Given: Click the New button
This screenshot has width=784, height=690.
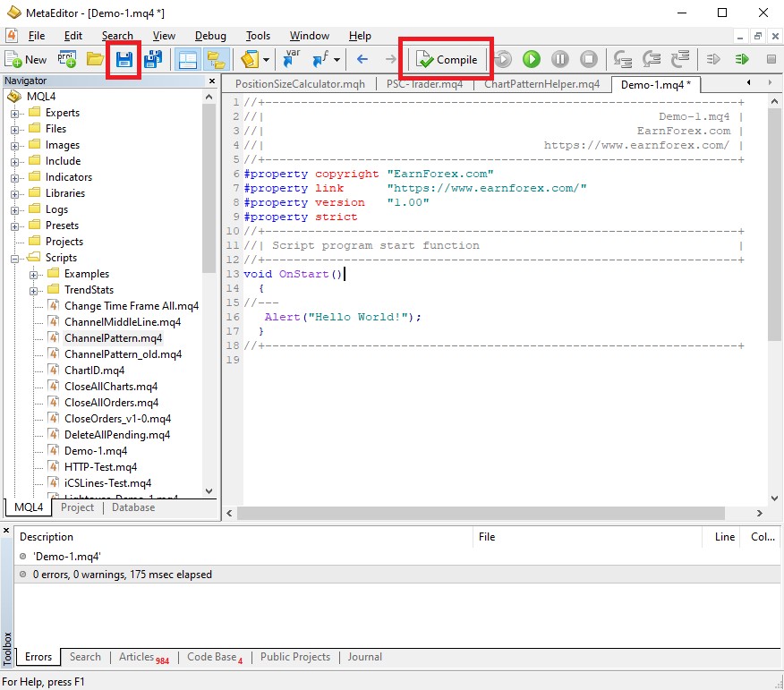Looking at the screenshot, I should [x=27, y=60].
